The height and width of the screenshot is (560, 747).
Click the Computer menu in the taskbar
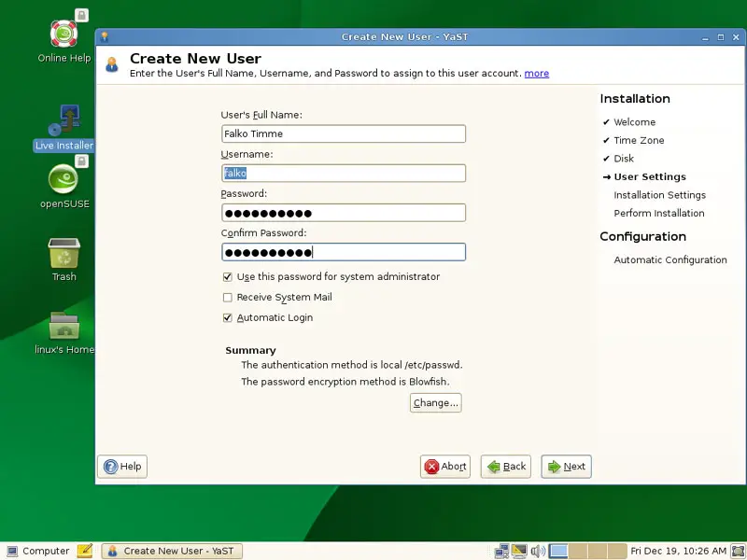pyautogui.click(x=38, y=551)
